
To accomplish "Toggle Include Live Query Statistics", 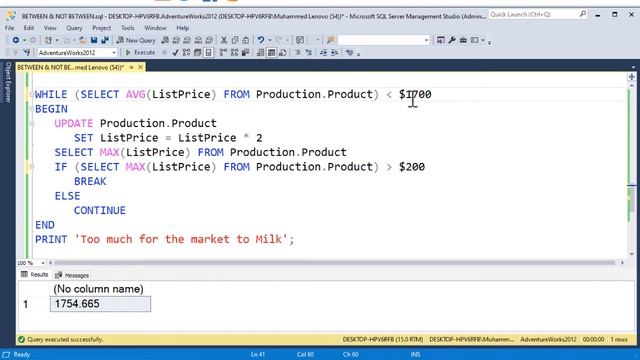I will pos(234,53).
